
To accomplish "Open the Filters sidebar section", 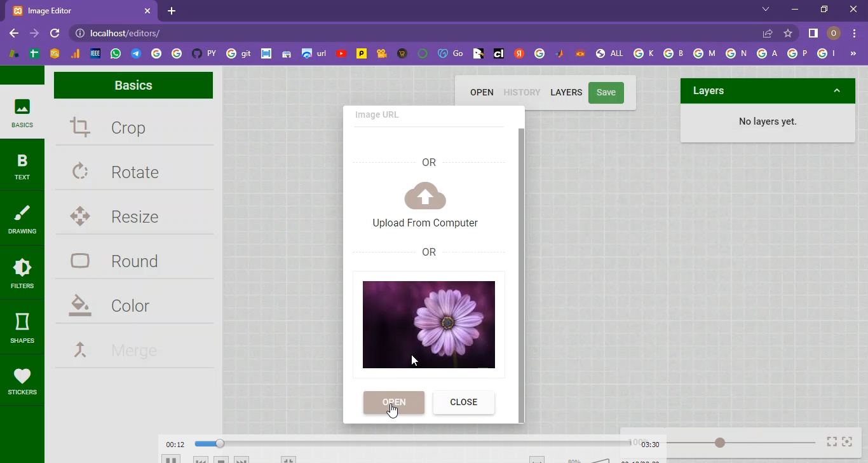I will tap(22, 273).
